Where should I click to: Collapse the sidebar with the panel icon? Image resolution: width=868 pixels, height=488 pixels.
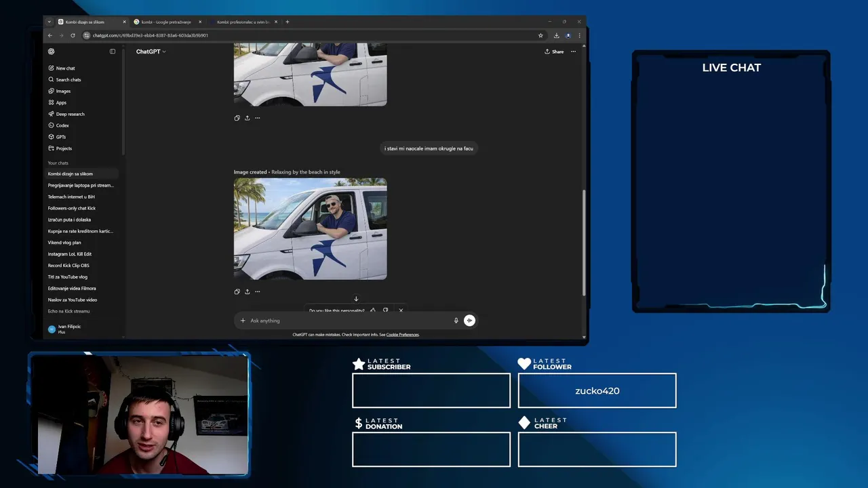(x=113, y=52)
